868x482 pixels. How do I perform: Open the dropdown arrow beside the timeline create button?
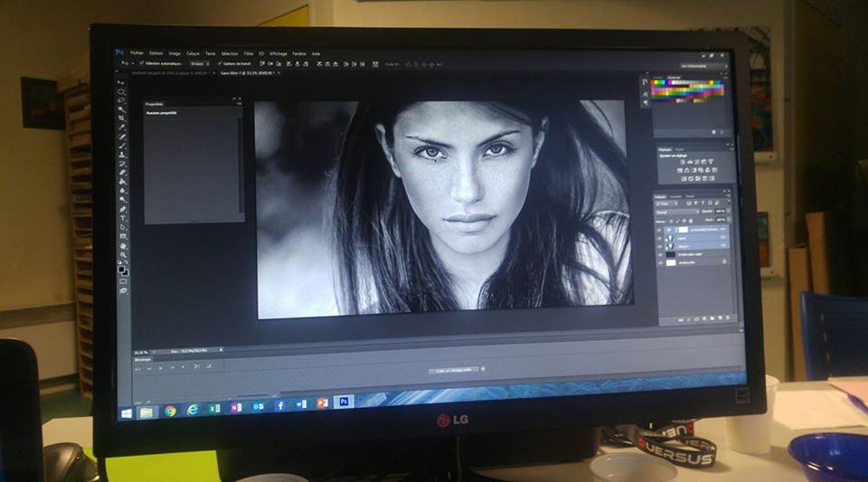(x=483, y=369)
